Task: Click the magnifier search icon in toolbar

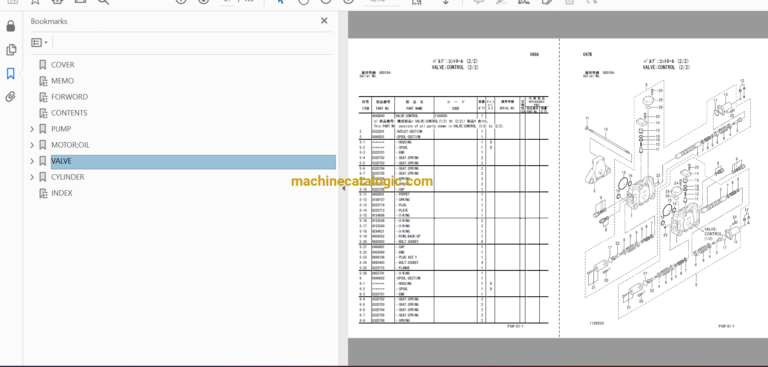Action: click(x=103, y=1)
